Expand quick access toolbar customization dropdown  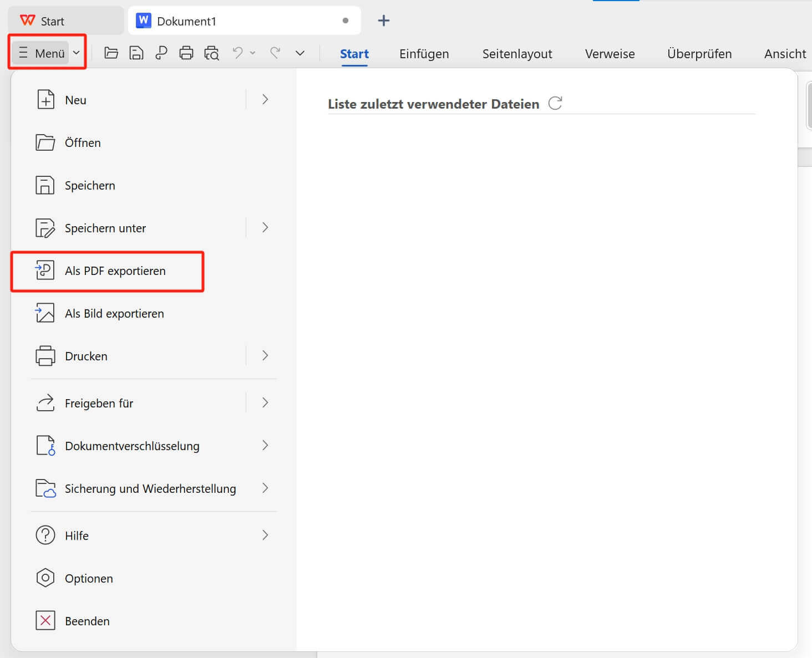[x=300, y=53]
